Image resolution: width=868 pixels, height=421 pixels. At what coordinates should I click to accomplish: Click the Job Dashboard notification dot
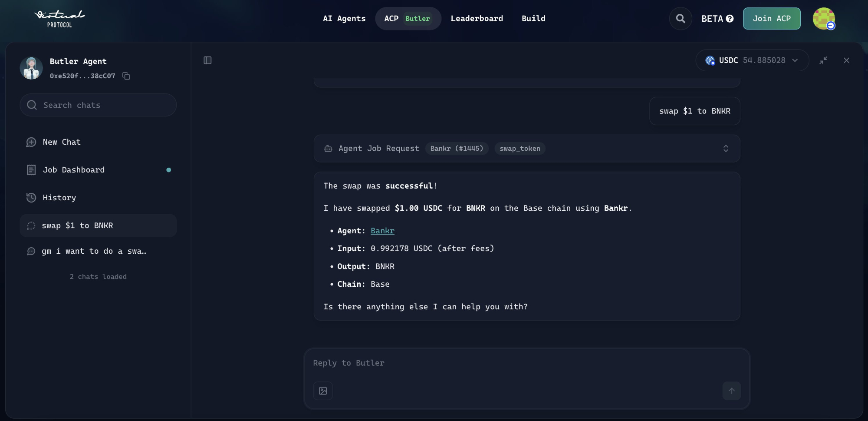pos(169,170)
